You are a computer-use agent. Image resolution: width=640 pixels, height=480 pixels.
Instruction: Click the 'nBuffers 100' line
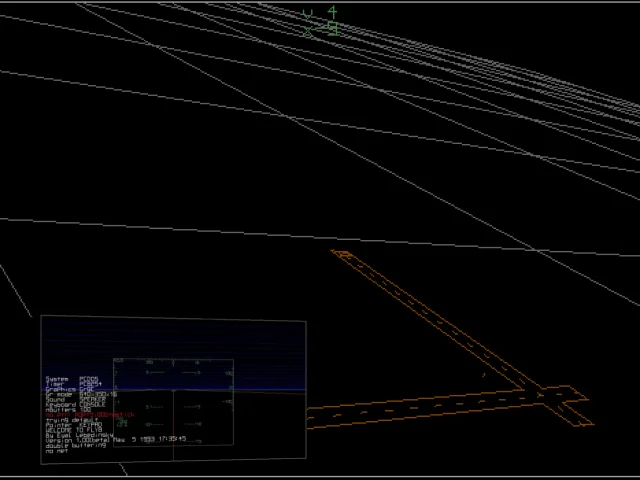pos(68,409)
